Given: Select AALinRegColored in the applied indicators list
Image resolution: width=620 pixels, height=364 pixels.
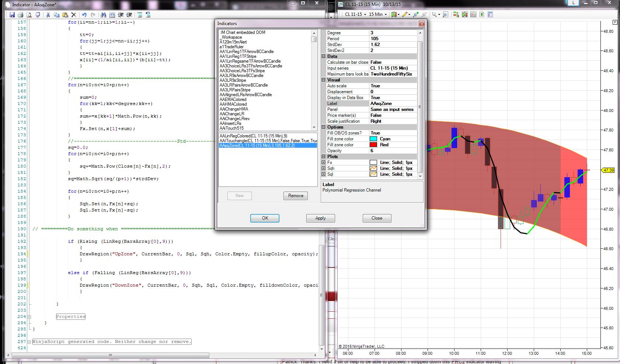Looking at the screenshot, I should coord(253,136).
